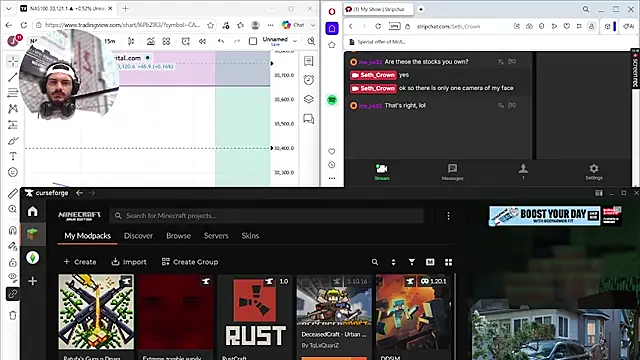Open the alerts clock icon
The image size is (640, 360).
tap(309, 80)
